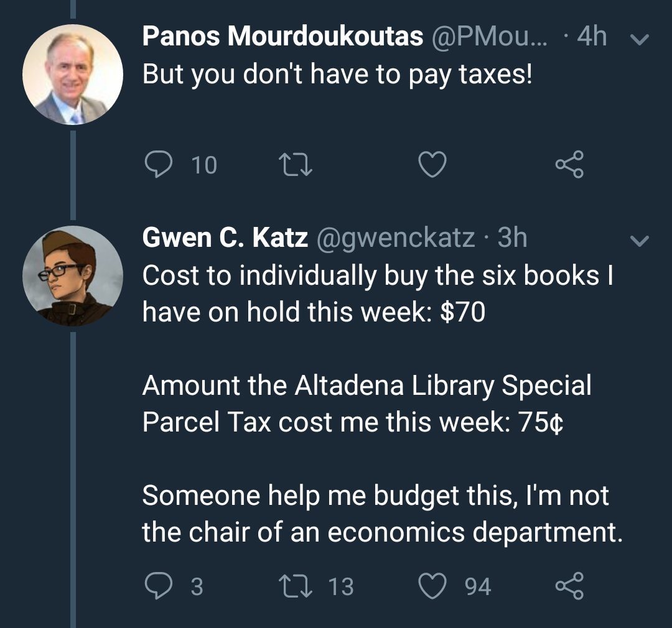Retweet the 'don't have to pay taxes' tweet
Screen dimensions: 672x628
(295, 164)
